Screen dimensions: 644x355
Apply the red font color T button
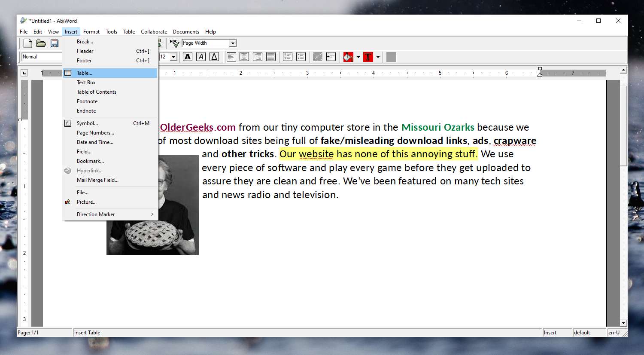[368, 57]
